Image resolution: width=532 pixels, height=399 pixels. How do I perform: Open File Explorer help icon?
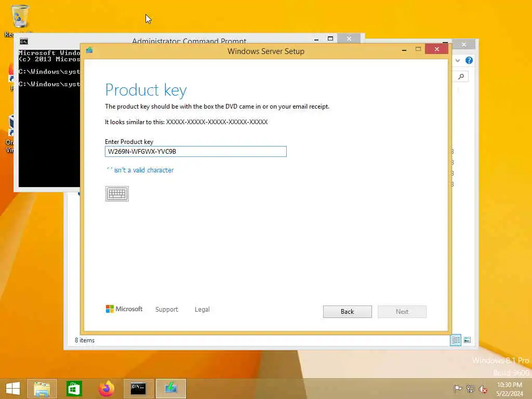tap(469, 60)
